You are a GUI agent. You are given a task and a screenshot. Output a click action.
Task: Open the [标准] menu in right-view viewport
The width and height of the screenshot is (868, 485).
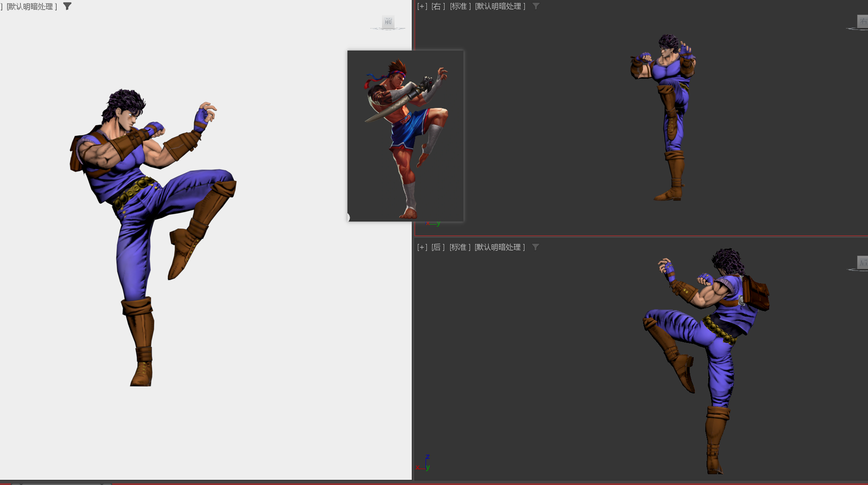[460, 6]
